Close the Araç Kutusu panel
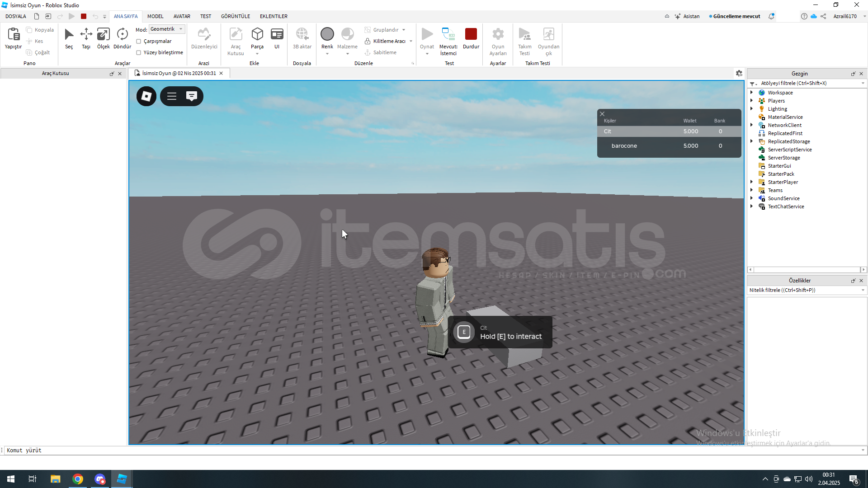Screen dimensions: 868x488 coord(120,74)
